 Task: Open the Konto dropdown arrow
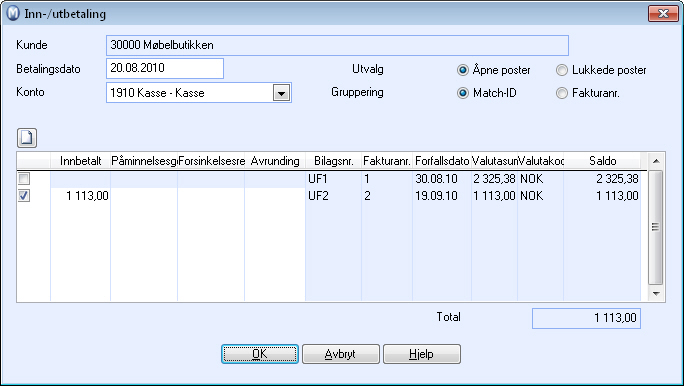(281, 93)
